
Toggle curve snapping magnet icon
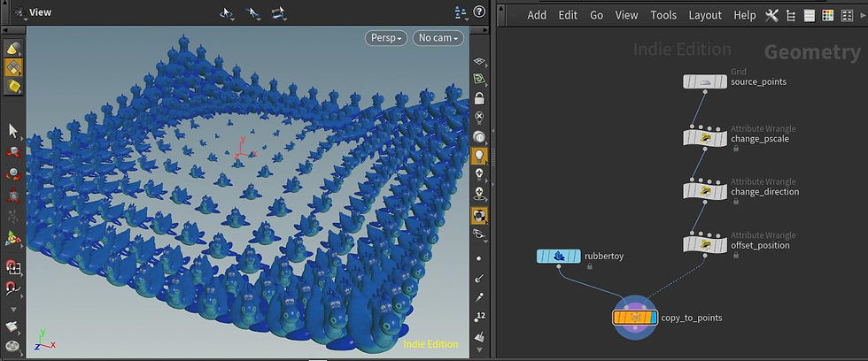(13, 287)
